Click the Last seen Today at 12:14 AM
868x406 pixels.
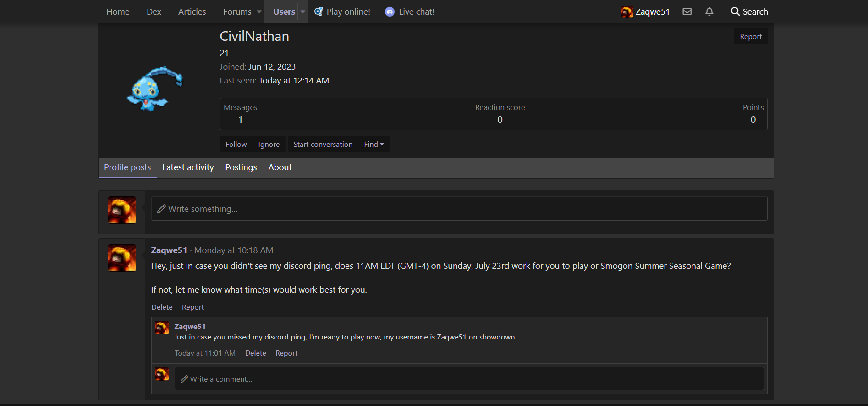coord(294,81)
